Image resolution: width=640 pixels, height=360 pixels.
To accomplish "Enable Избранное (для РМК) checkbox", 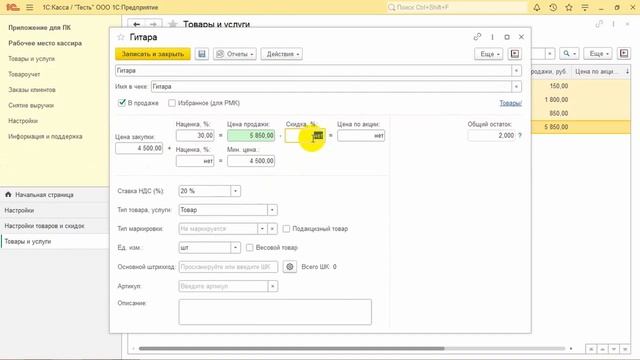I will 172,103.
